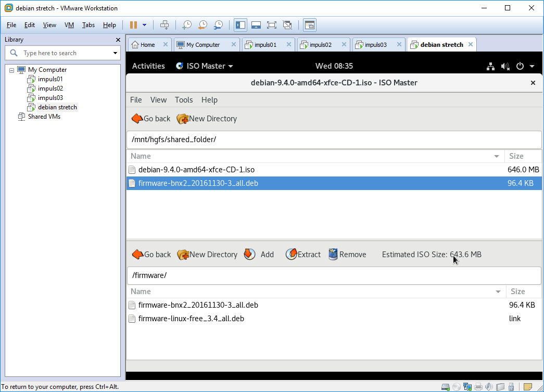Select My Computer in the library tree
The image size is (544, 392).
(47, 70)
